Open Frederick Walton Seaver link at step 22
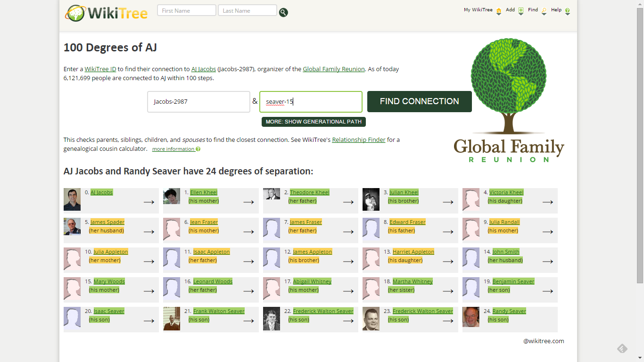Image resolution: width=644 pixels, height=362 pixels. pos(323,311)
